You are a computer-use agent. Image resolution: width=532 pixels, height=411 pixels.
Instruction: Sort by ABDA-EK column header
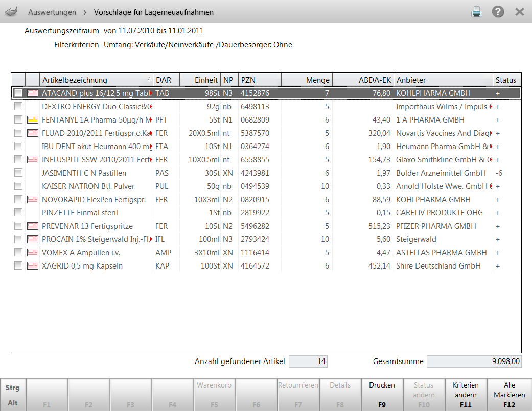point(363,80)
